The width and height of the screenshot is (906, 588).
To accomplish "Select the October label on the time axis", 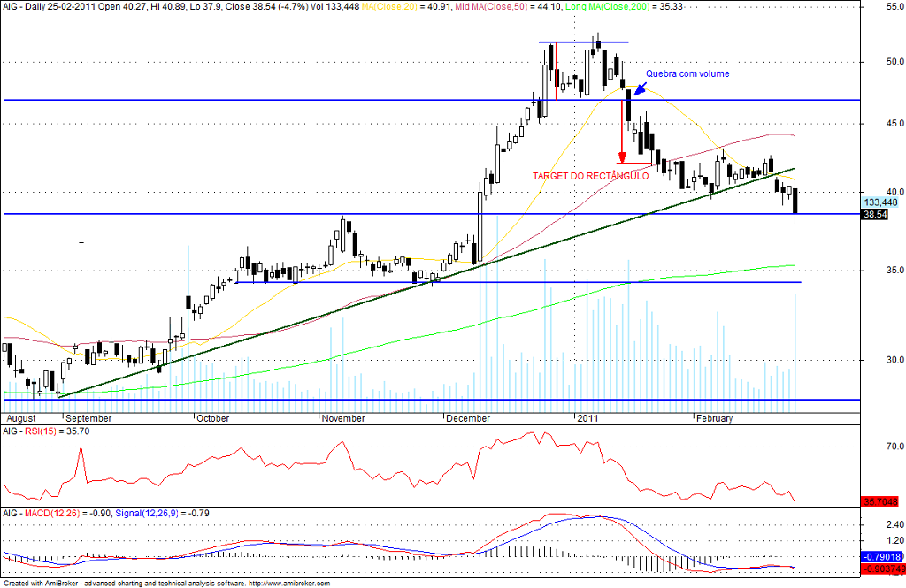I will (213, 418).
